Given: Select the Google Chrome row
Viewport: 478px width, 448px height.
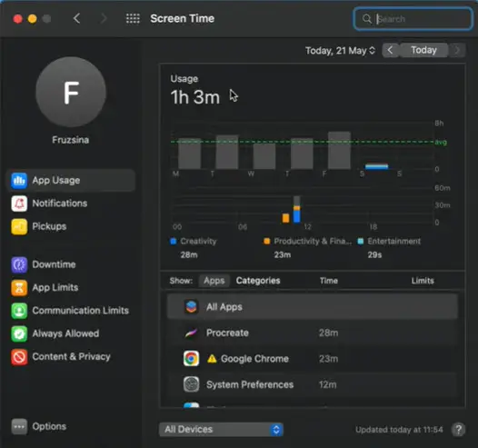Looking at the screenshot, I should [313, 359].
